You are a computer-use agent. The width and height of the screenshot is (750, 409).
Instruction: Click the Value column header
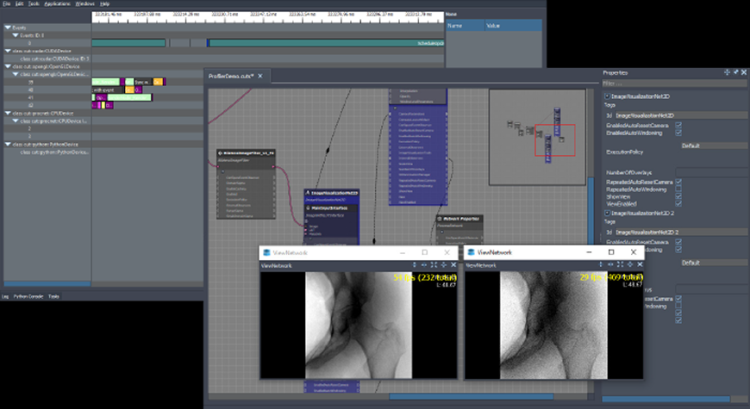[x=513, y=26]
